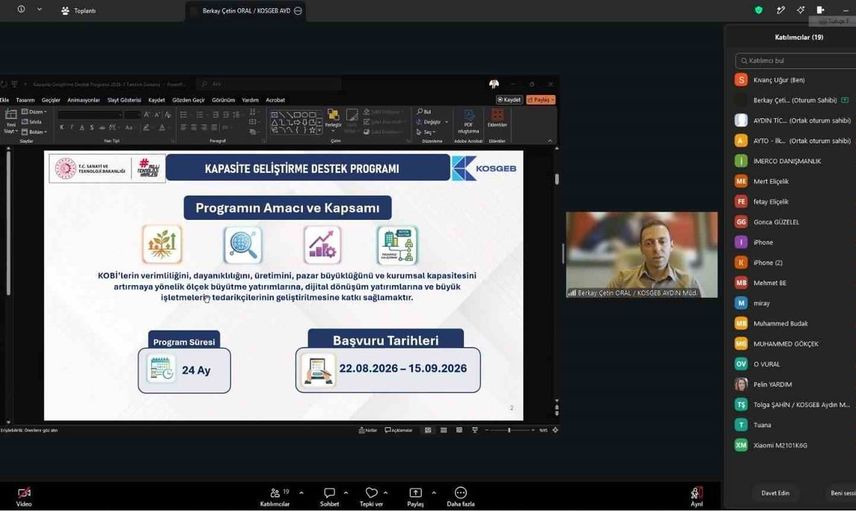Click the green encryption shield icon
This screenshot has width=856, height=511.
758,10
